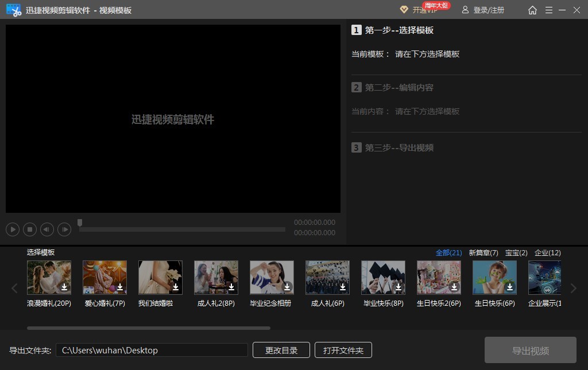
Task: Switch to the 宝宝(2) template category
Action: point(516,252)
